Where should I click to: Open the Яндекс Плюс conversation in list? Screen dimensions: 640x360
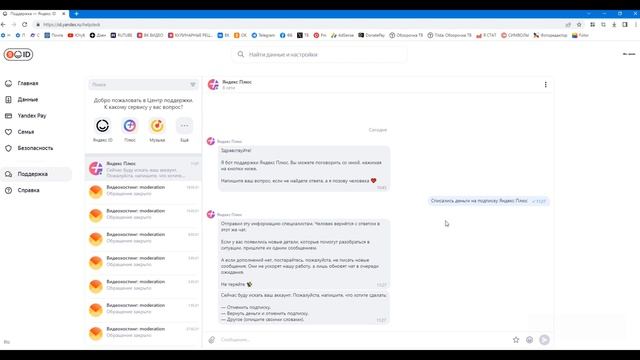(x=143, y=168)
